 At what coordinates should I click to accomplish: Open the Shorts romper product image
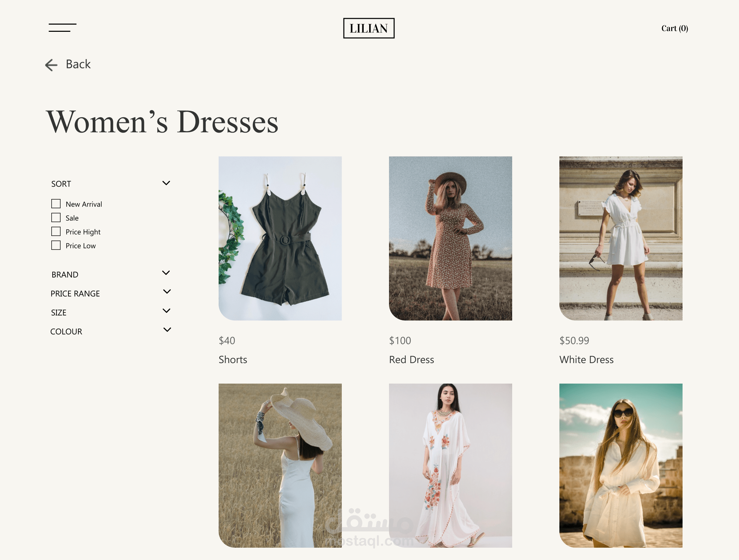tap(280, 238)
